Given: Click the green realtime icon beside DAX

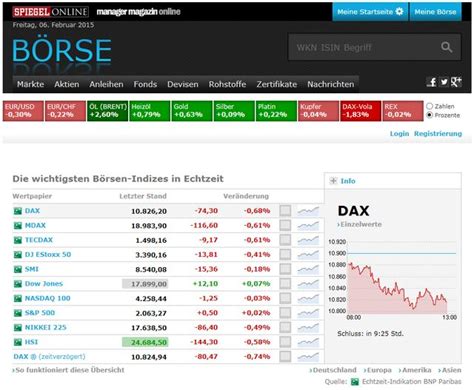Looking at the screenshot, I should coord(18,211).
